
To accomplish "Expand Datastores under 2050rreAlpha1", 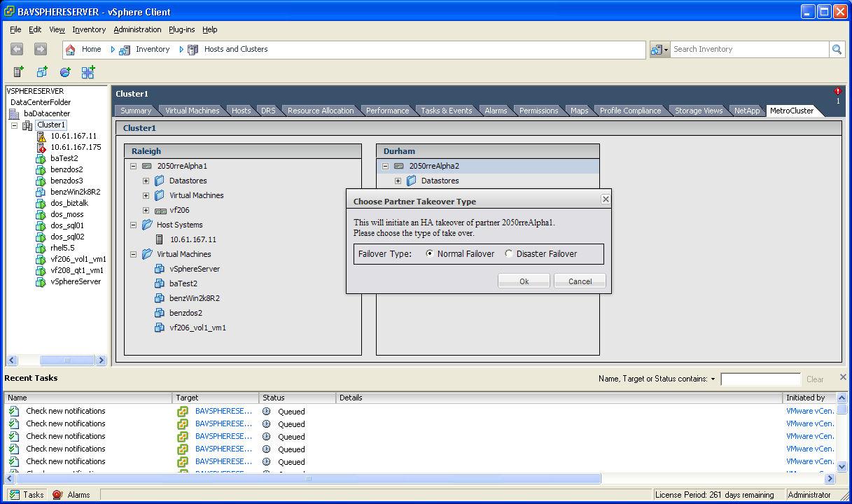I will 146,181.
